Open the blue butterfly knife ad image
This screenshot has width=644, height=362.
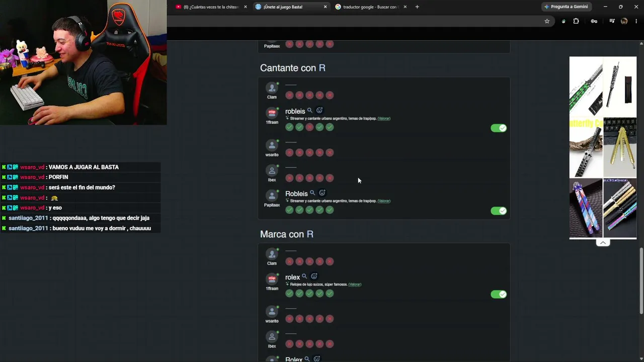586,208
